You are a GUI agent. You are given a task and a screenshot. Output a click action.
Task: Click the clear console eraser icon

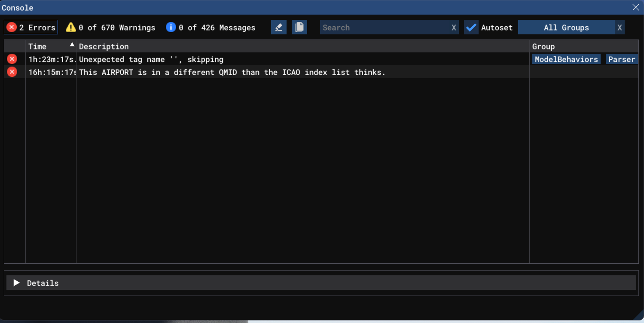pos(279,27)
